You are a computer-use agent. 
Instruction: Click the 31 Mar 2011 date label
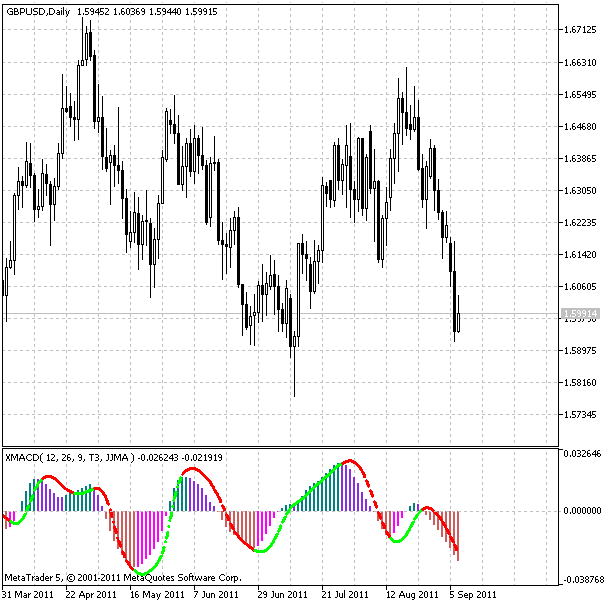tap(30, 593)
